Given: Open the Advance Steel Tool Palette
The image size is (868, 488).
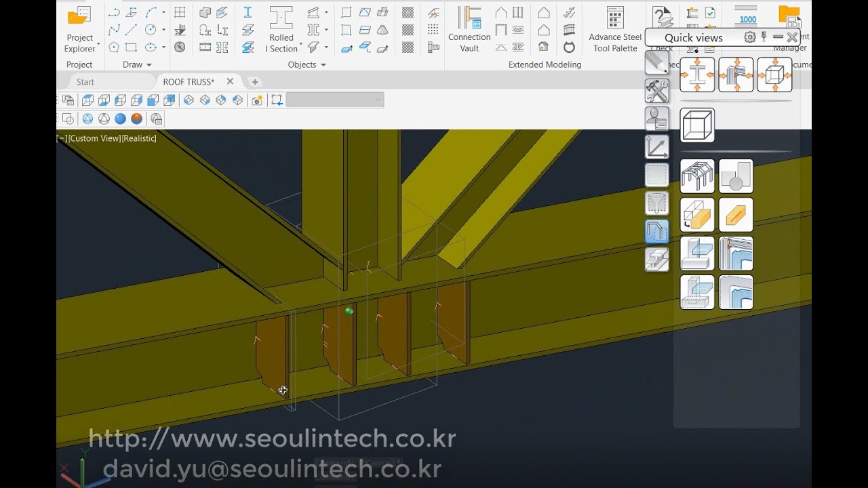Looking at the screenshot, I should (615, 29).
